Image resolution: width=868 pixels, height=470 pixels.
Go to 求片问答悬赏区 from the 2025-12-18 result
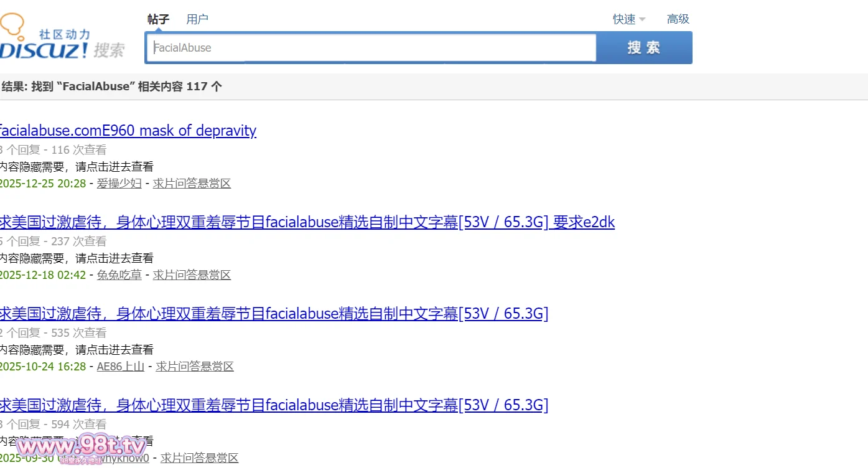(x=192, y=275)
